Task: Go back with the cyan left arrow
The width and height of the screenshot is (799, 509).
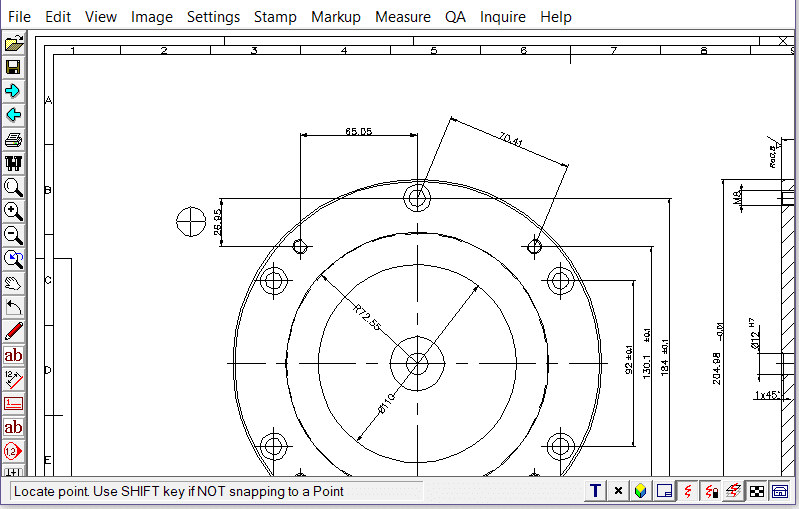Action: pyautogui.click(x=13, y=115)
